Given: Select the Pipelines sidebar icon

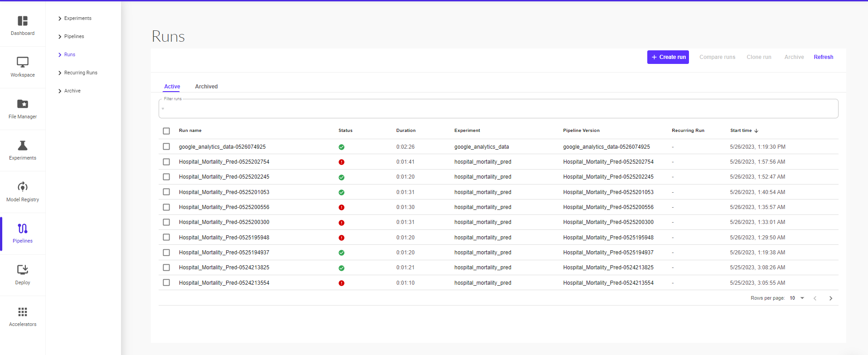Looking at the screenshot, I should point(23,229).
